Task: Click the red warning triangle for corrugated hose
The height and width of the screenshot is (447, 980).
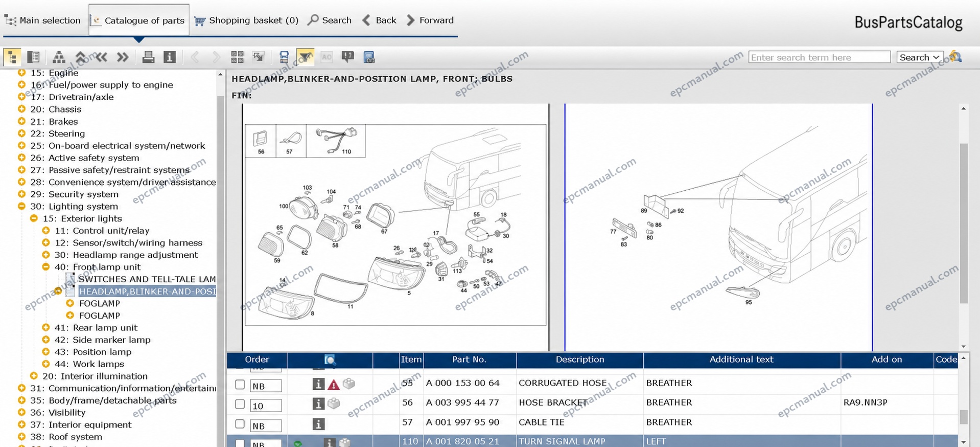Action: [x=334, y=385]
